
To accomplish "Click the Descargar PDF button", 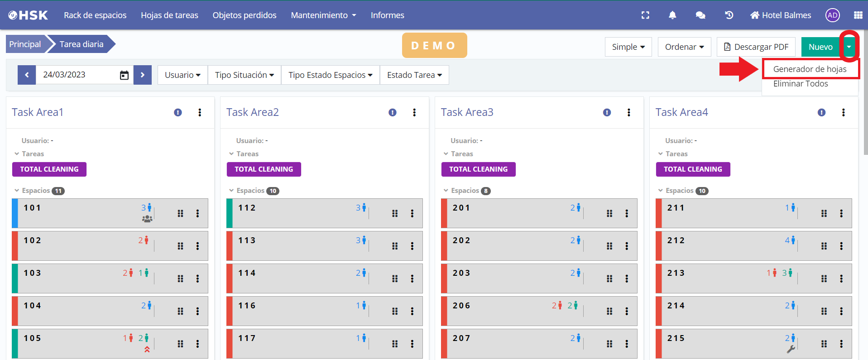I will (756, 47).
